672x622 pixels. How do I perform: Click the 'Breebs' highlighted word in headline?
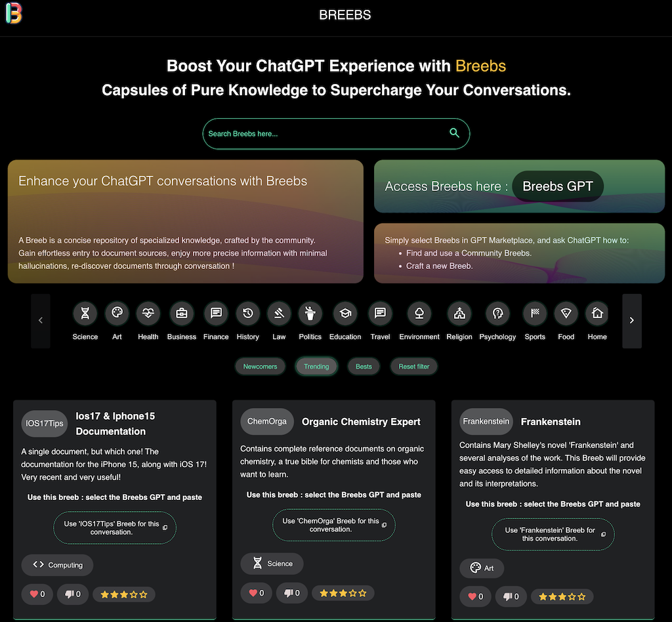pyautogui.click(x=480, y=66)
